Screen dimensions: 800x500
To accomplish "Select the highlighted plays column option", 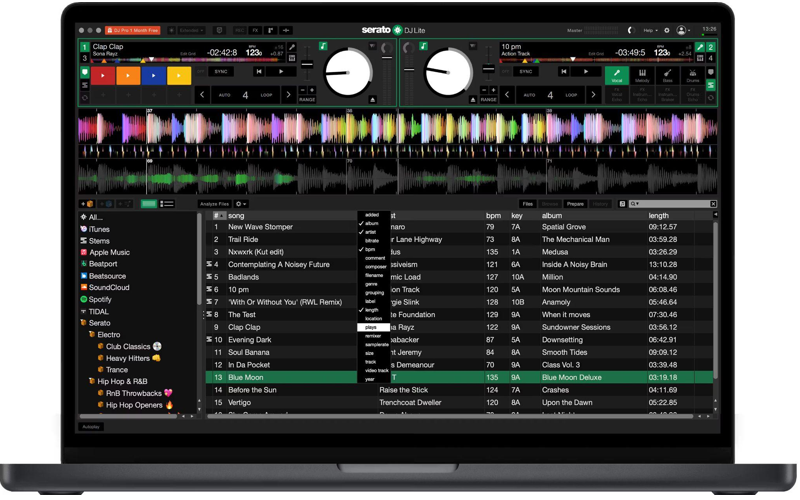I will coord(373,328).
